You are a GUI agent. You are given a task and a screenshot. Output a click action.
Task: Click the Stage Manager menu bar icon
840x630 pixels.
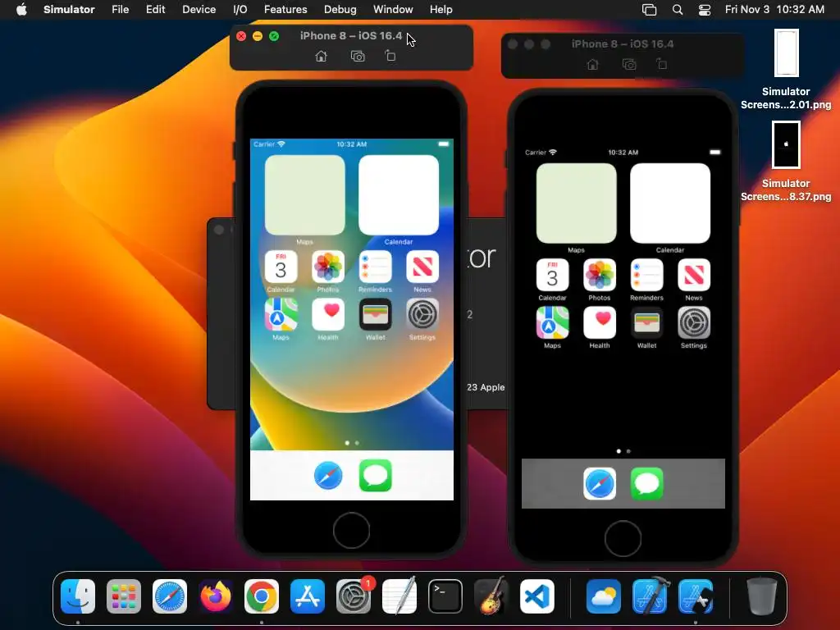[650, 10]
